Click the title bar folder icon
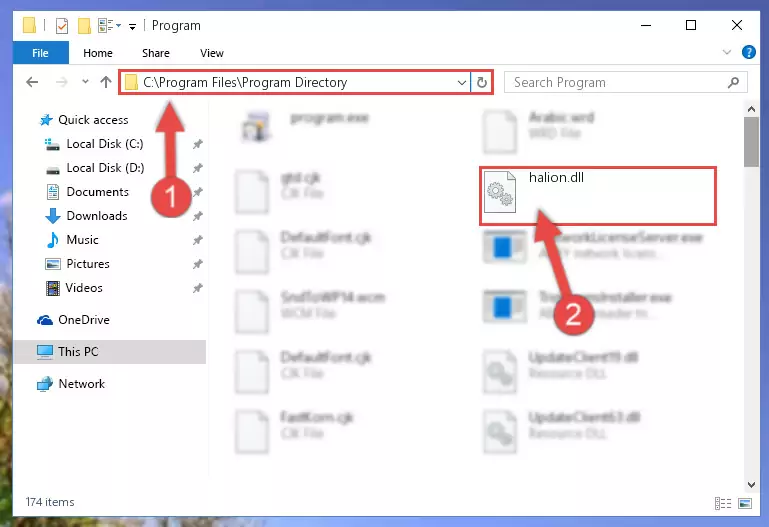The height and width of the screenshot is (527, 769). [x=29, y=25]
